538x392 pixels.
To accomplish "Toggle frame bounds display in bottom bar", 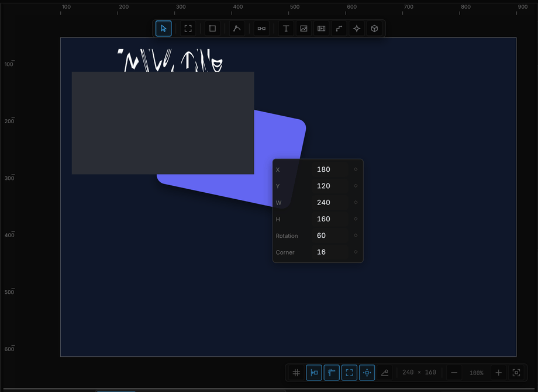I will tap(349, 373).
